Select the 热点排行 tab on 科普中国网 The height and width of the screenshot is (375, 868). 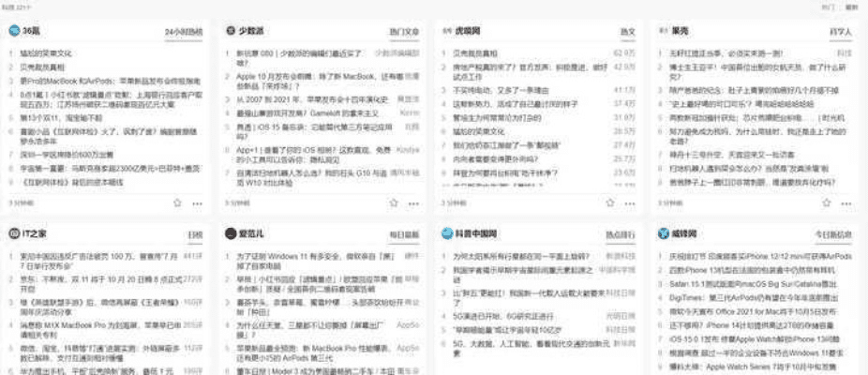tap(621, 235)
